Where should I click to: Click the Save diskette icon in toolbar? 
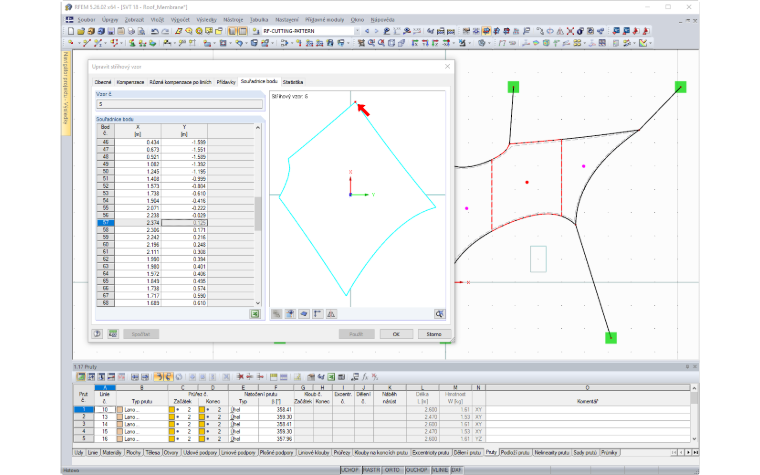tap(111, 31)
